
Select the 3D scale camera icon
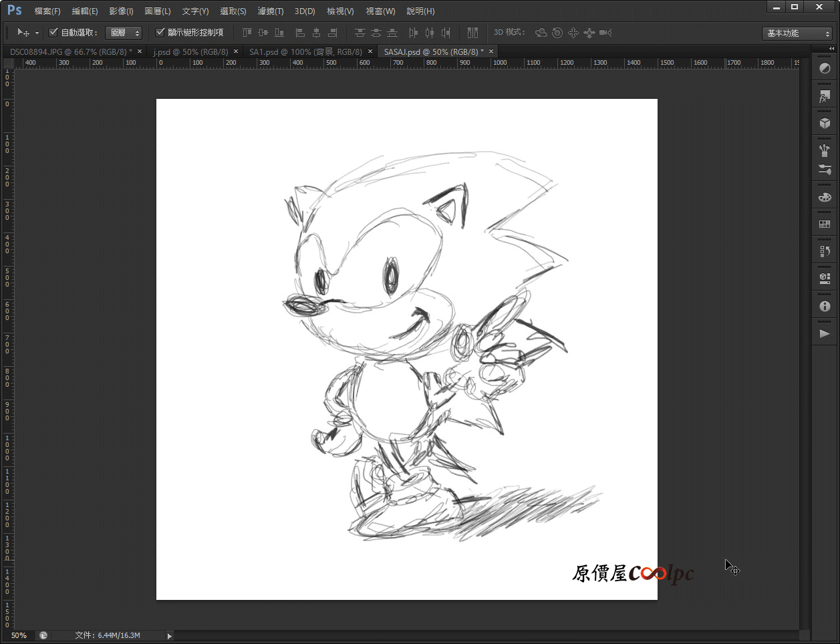tap(605, 32)
